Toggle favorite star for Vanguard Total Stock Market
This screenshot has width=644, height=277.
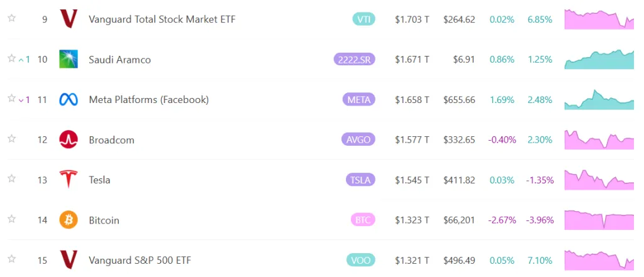tap(11, 18)
